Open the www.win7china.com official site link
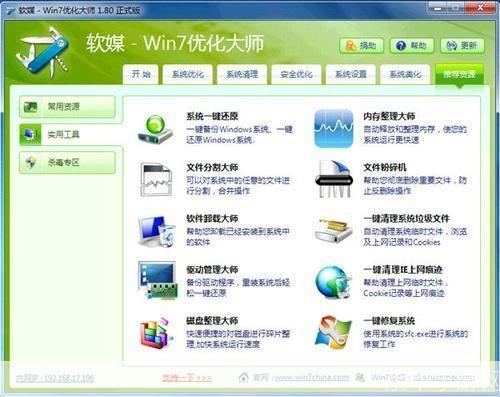The height and width of the screenshot is (397, 500). [x=311, y=378]
